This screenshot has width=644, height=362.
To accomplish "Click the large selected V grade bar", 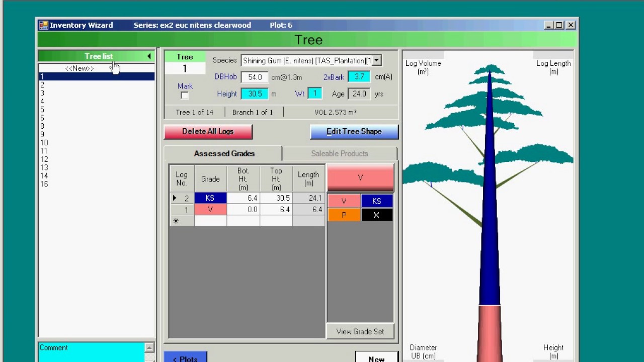I will 360,178.
